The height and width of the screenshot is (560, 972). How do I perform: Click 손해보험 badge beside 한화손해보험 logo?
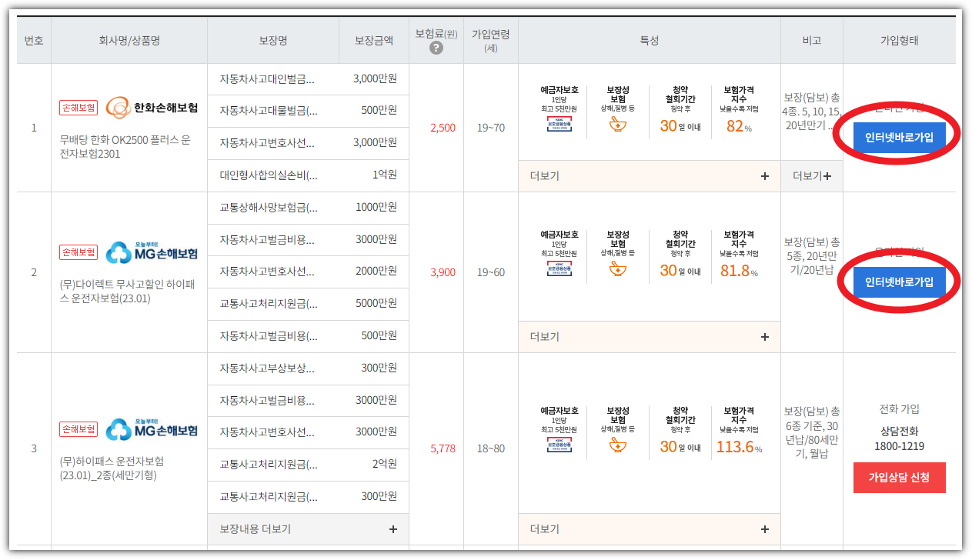pyautogui.click(x=78, y=108)
